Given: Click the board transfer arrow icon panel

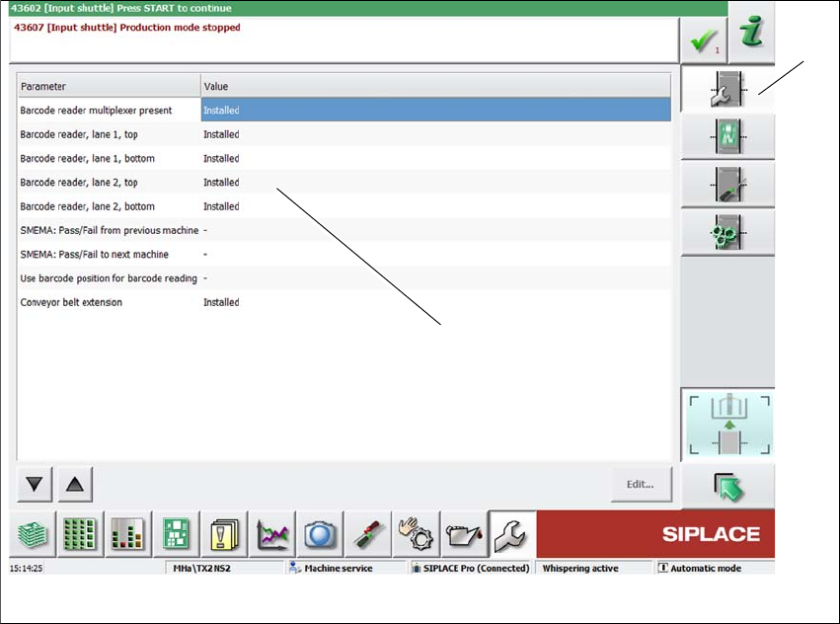Looking at the screenshot, I should (728, 425).
